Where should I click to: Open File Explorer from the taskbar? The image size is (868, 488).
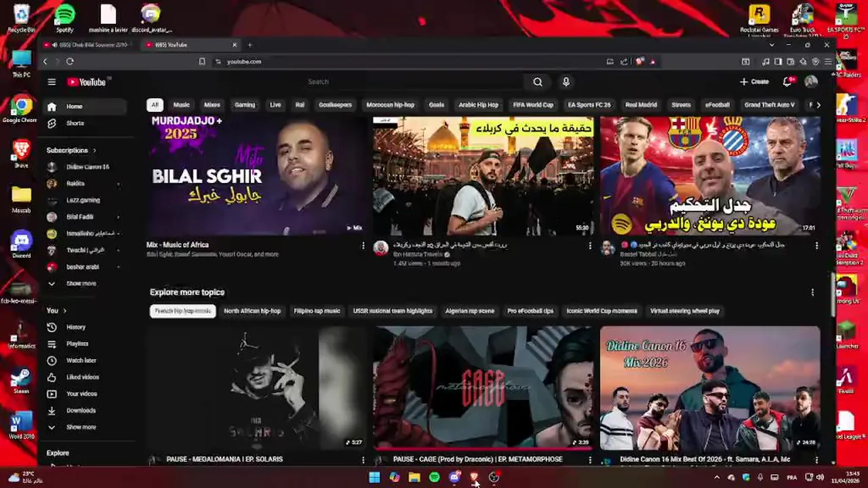(x=414, y=477)
